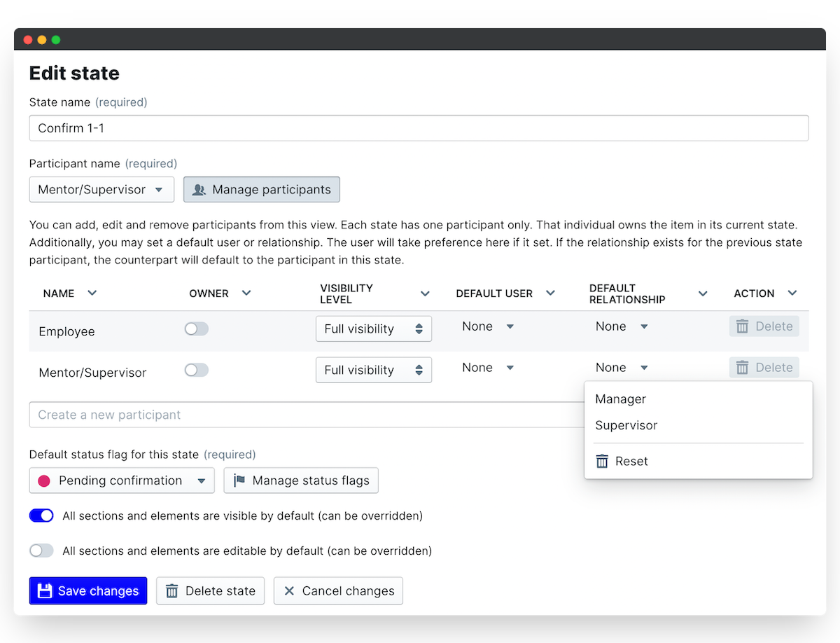This screenshot has height=643, width=840.
Task: Click the green maximize window button
Action: pos(56,40)
